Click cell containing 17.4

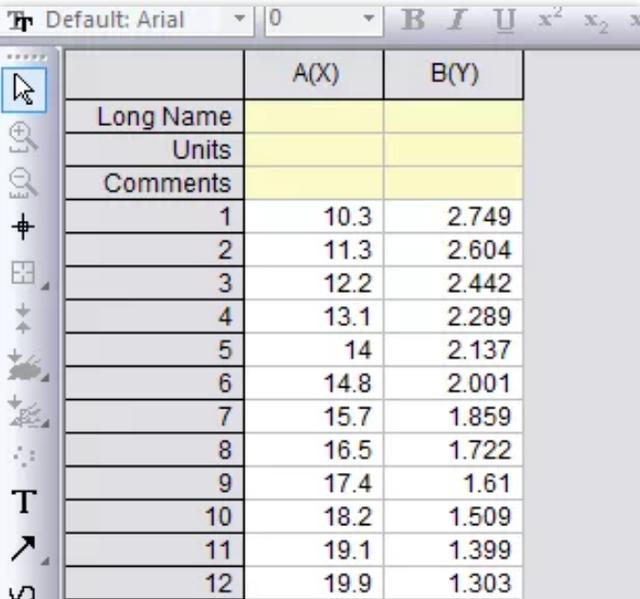[314, 483]
